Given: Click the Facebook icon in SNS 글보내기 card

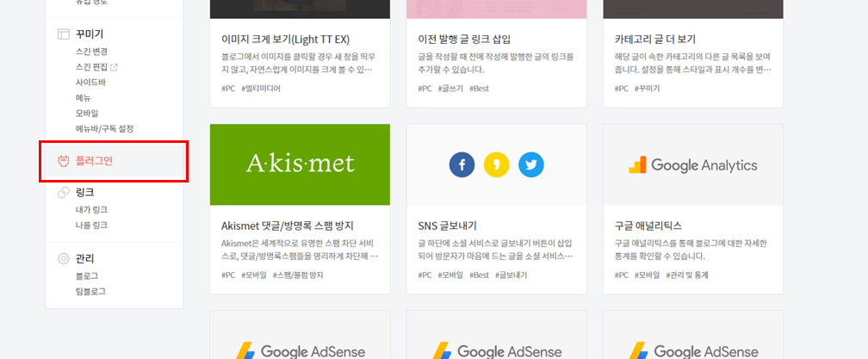Looking at the screenshot, I should tap(462, 164).
